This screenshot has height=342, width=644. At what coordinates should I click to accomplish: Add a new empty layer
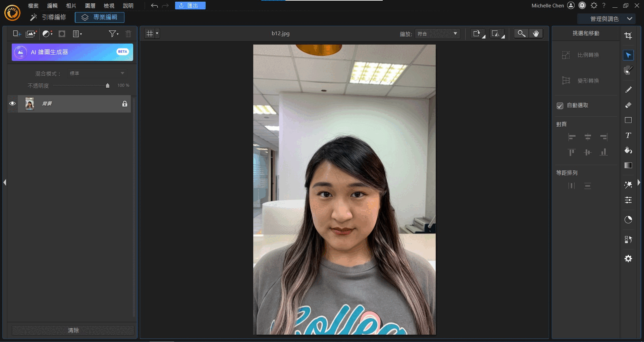click(x=17, y=33)
